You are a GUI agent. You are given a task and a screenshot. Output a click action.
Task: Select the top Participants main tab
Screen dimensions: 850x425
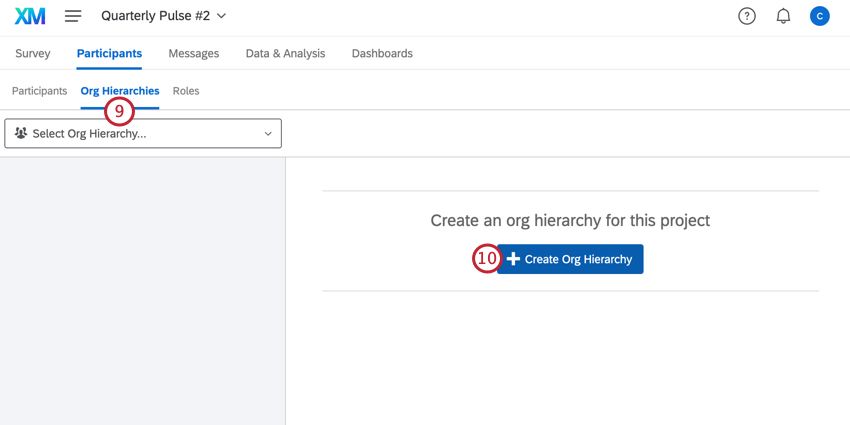[110, 53]
